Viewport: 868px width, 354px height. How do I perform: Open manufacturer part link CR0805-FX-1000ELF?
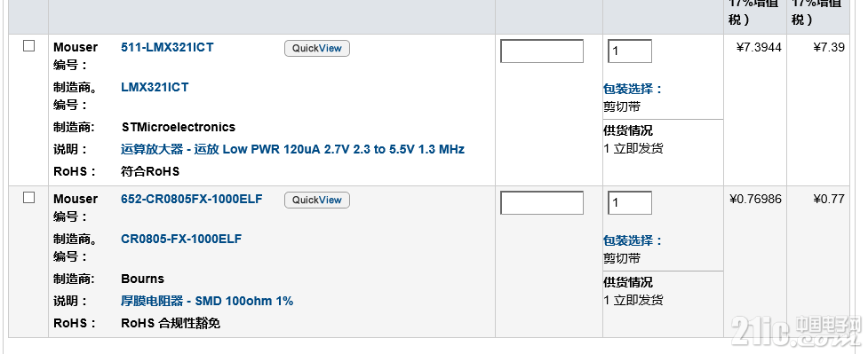[x=181, y=239]
